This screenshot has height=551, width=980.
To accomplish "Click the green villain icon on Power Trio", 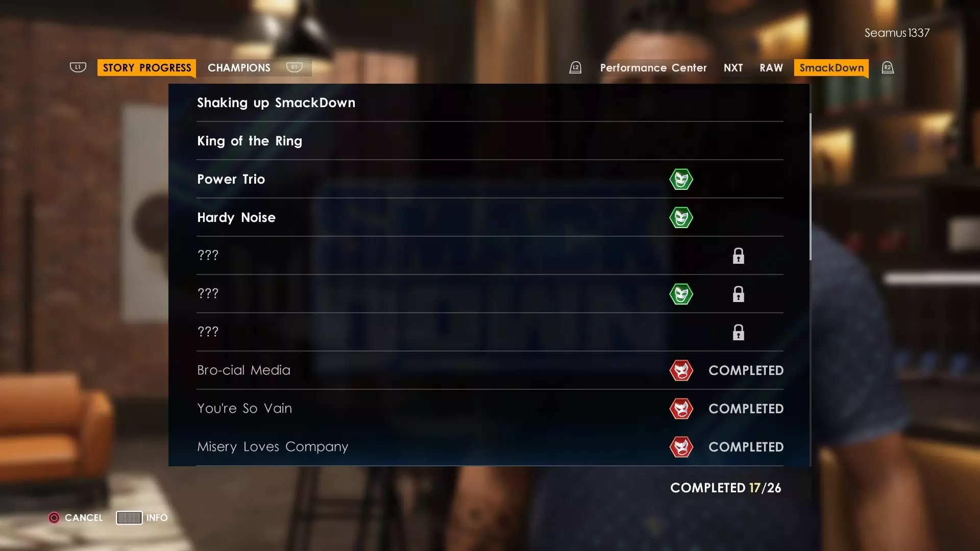I will 680,178.
